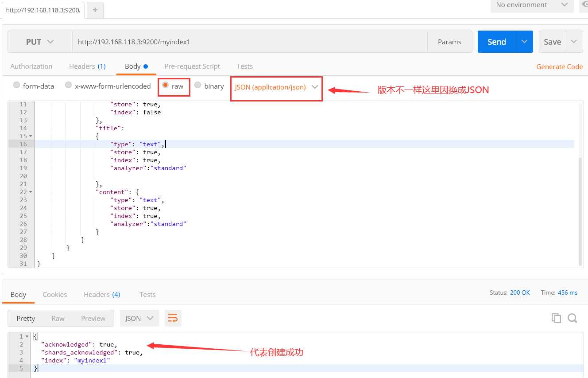Open the response Headers (4) tab
The height and width of the screenshot is (378, 588).
point(102,294)
